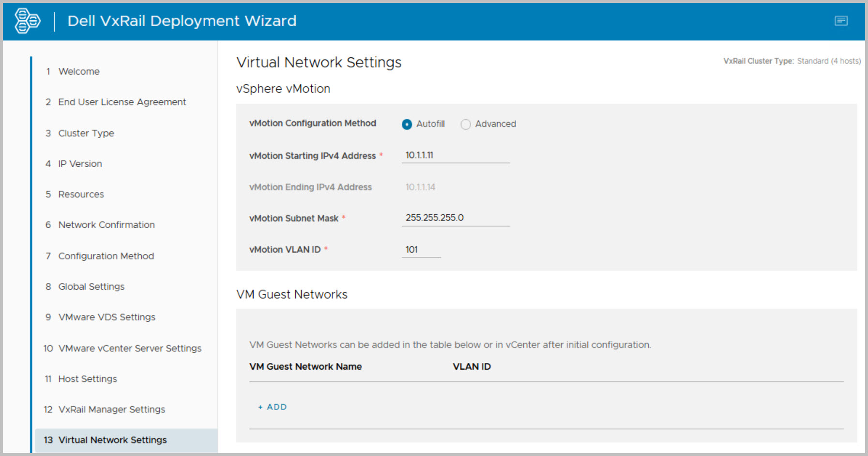The width and height of the screenshot is (868, 456).
Task: Open VxRail Manager Settings step
Action: 111,409
